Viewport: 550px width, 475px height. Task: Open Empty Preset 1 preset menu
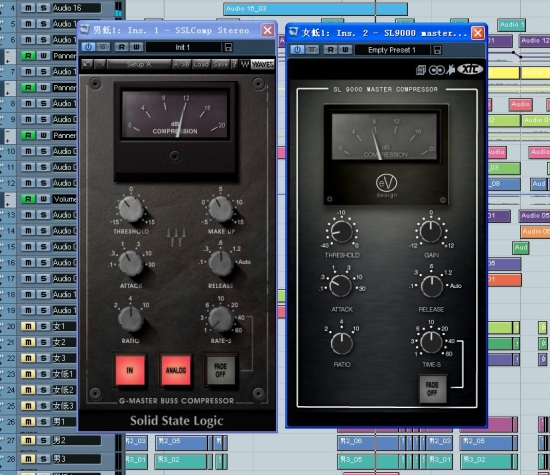coord(392,50)
